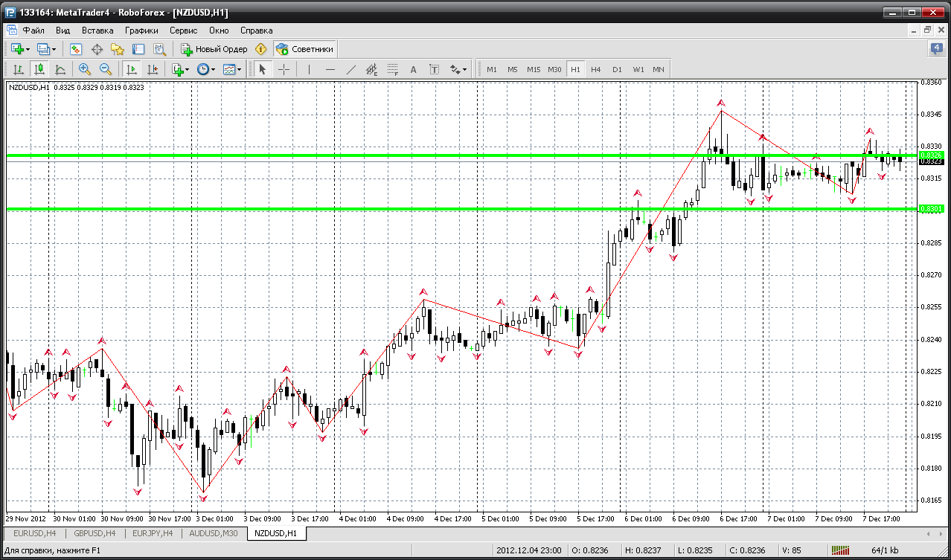This screenshot has width=951, height=560.
Task: Set timeframe to H4
Action: pyautogui.click(x=596, y=69)
